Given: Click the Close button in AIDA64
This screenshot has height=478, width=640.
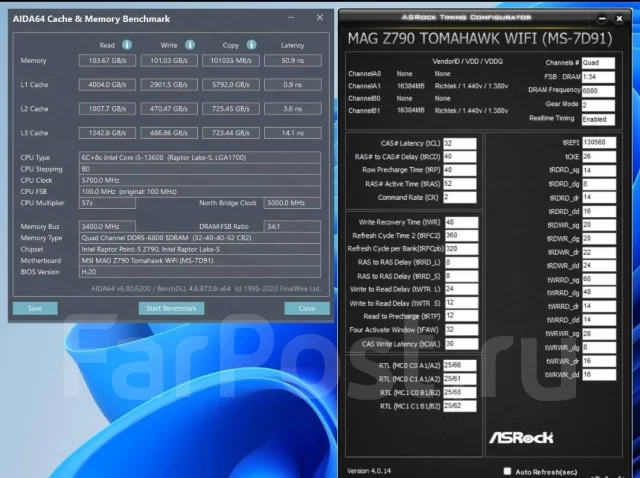Looking at the screenshot, I should coord(307,308).
